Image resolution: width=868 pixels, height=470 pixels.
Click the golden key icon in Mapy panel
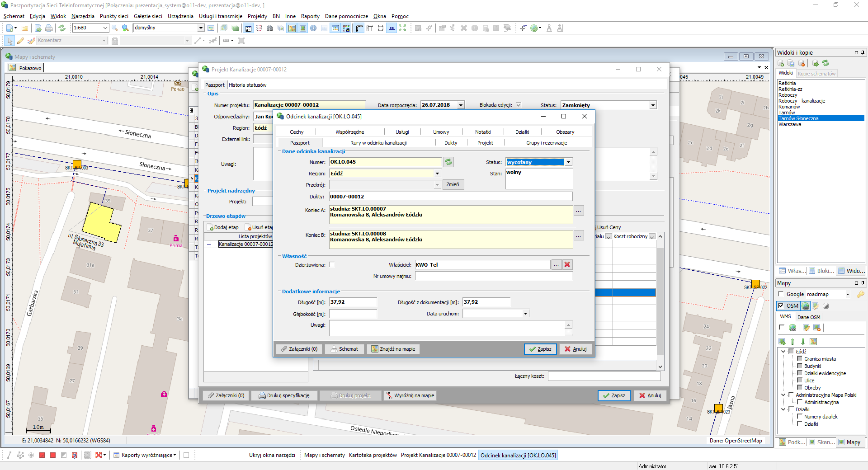coord(860,294)
